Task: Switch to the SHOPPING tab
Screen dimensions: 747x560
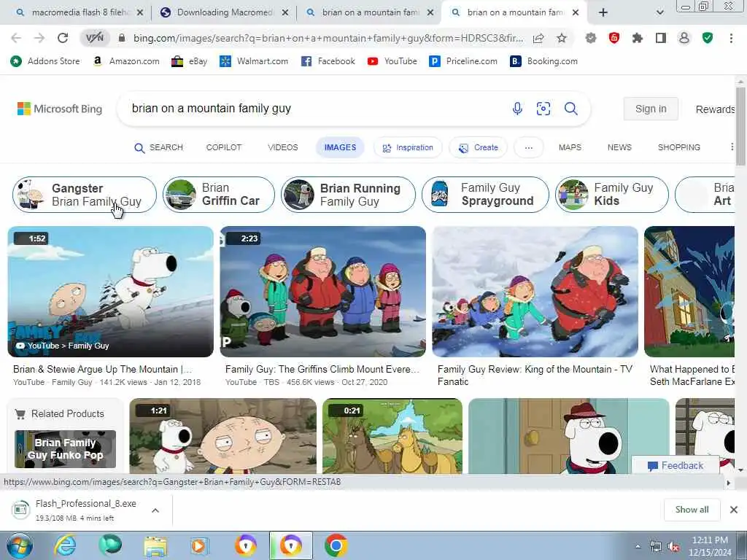Action: 679,147
